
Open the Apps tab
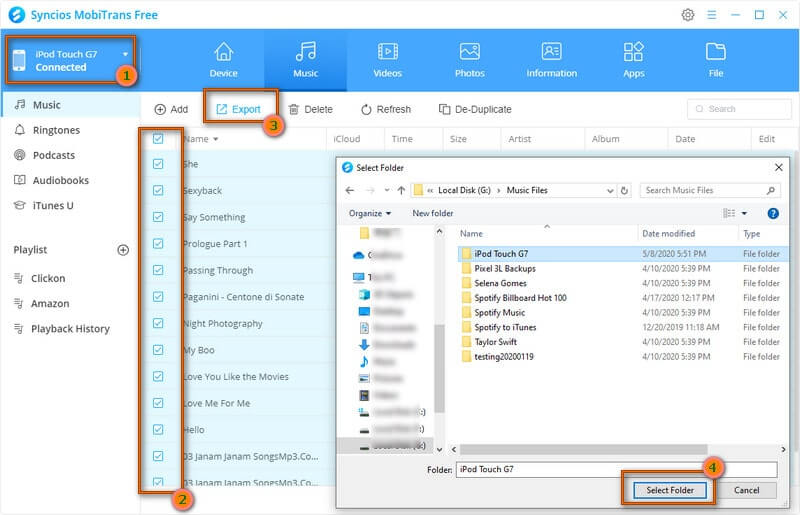(634, 60)
